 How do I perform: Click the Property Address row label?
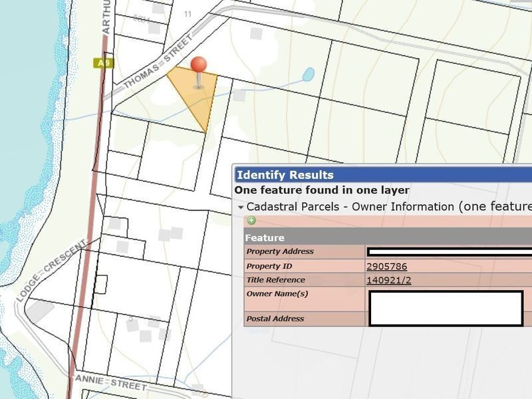point(280,251)
